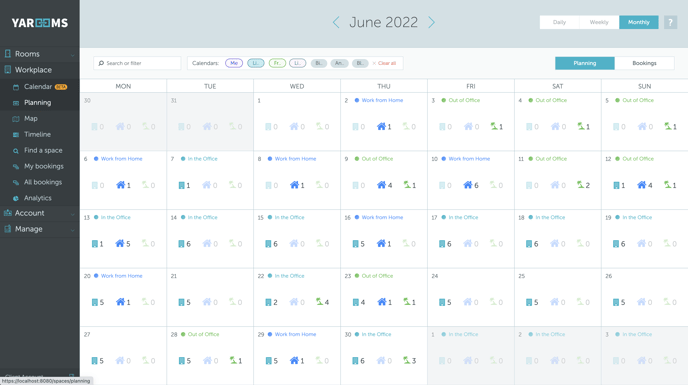Expand the Manage sidebar section
Viewport: 688px width, 385px height.
tap(39, 229)
